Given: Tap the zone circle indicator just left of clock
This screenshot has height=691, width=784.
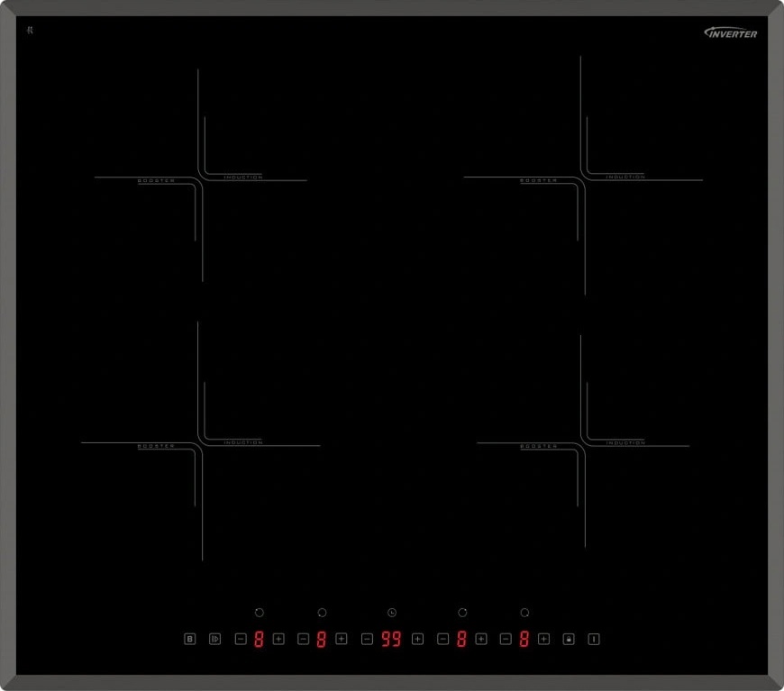Looking at the screenshot, I should point(322,613).
